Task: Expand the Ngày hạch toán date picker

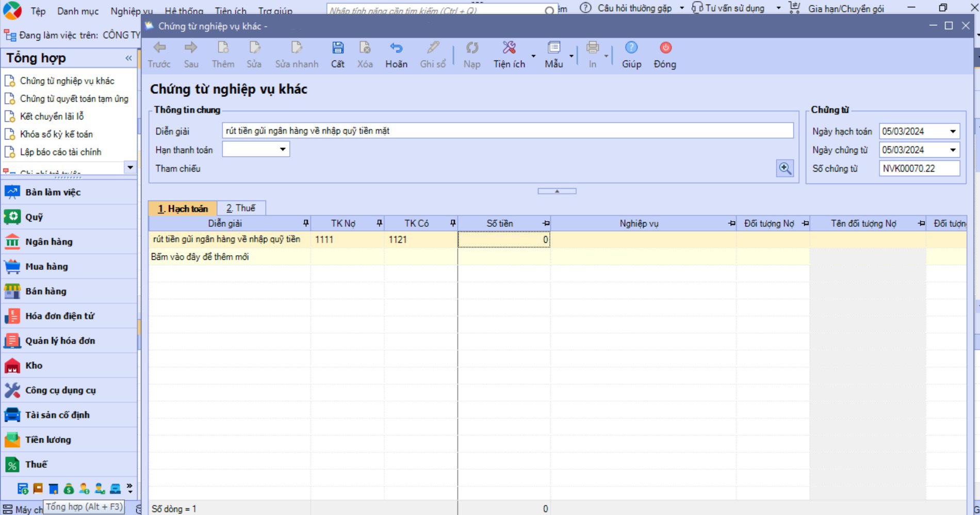Action: click(x=953, y=131)
